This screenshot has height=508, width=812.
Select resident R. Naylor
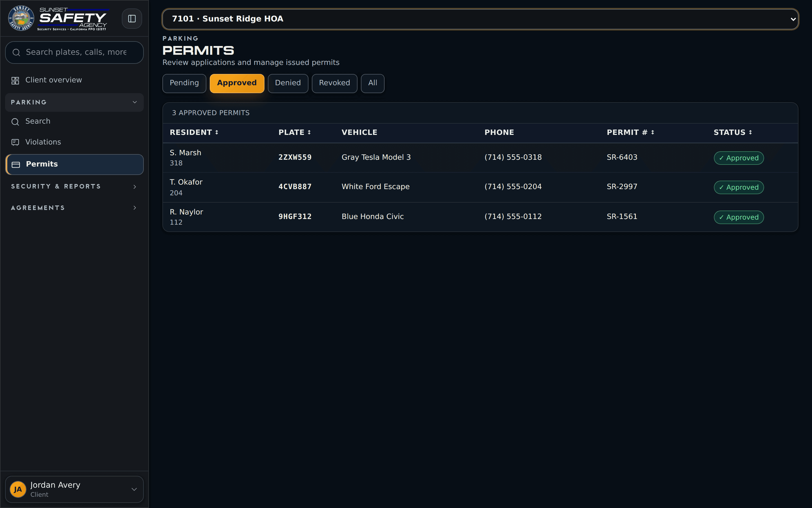click(x=186, y=212)
